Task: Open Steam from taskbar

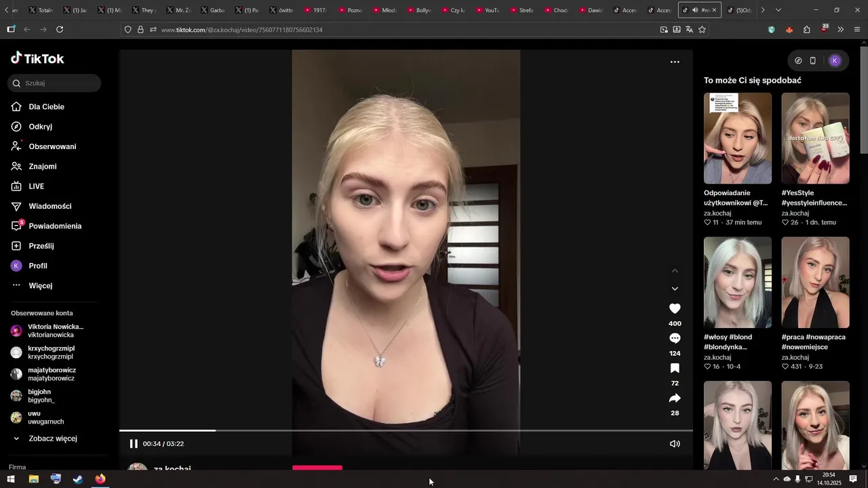Action: pyautogui.click(x=78, y=479)
